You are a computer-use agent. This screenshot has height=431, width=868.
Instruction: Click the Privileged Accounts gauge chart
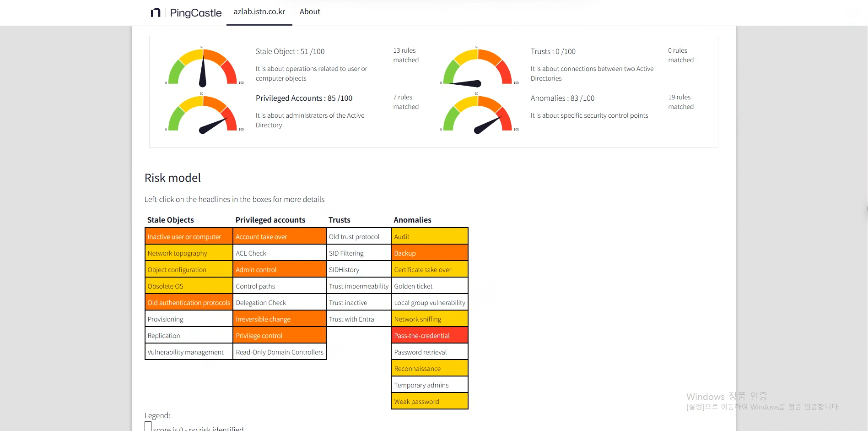(x=203, y=113)
